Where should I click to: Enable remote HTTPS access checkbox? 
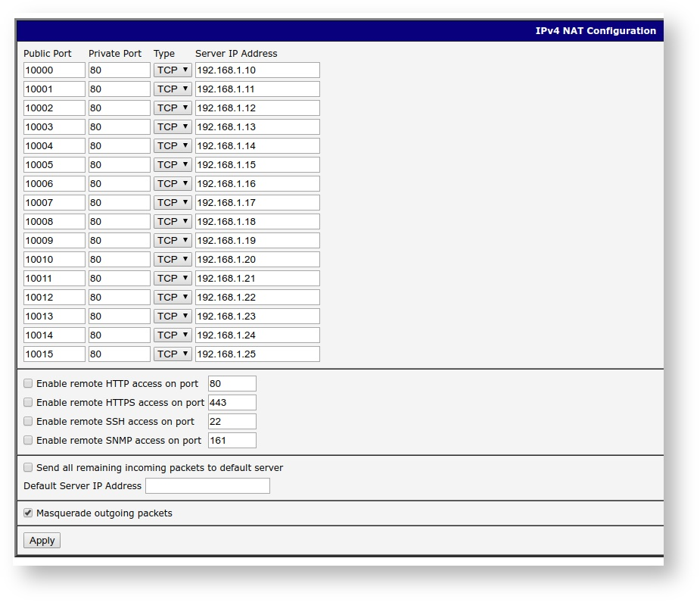click(29, 402)
